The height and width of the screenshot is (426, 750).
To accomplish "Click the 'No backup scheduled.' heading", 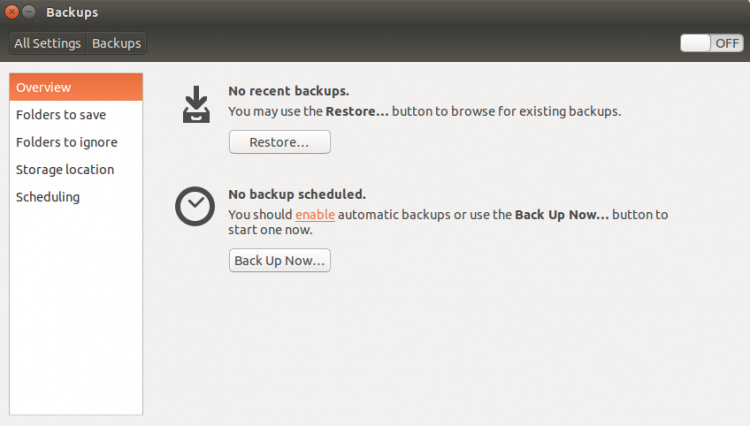I will (x=297, y=194).
